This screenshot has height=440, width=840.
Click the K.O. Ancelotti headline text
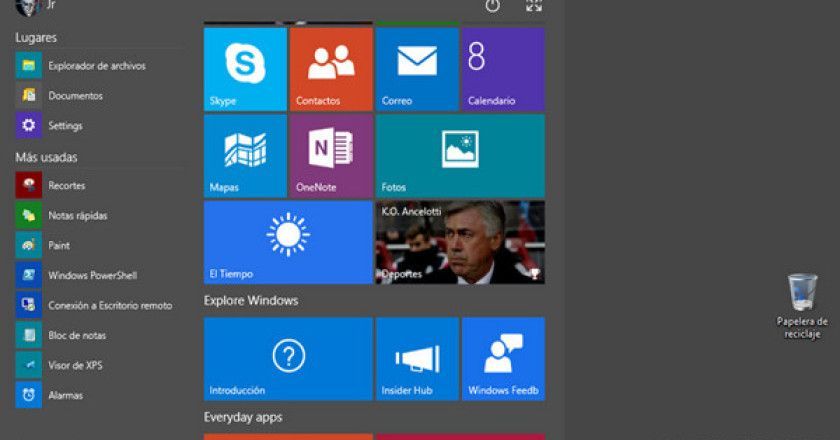(x=411, y=211)
